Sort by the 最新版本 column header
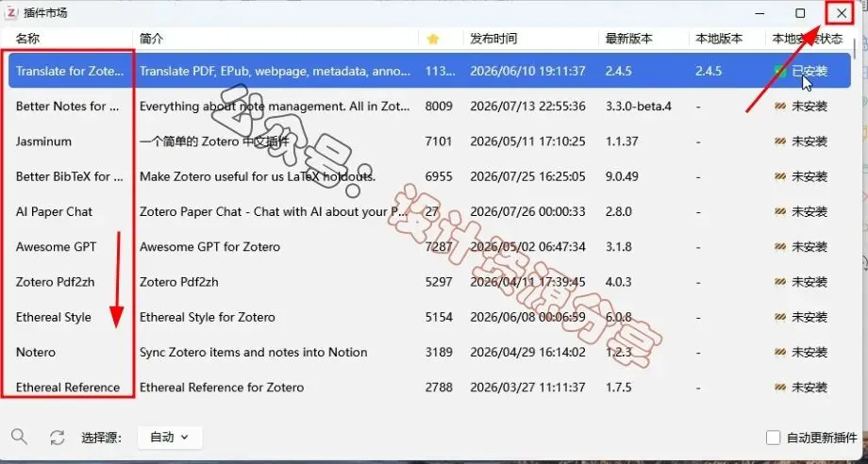Screen dimensions: 868x464 point(629,39)
